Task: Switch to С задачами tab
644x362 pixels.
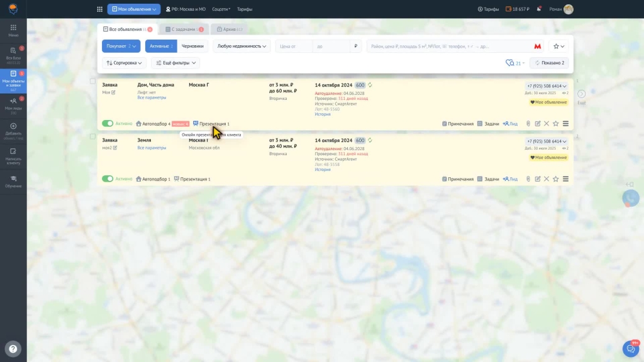Action: 184,29
